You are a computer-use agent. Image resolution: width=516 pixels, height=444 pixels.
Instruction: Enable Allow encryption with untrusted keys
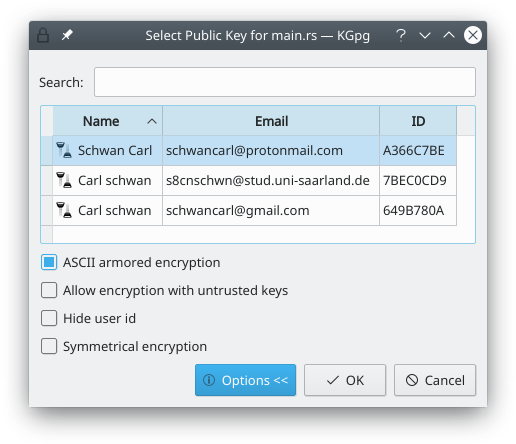pos(49,290)
